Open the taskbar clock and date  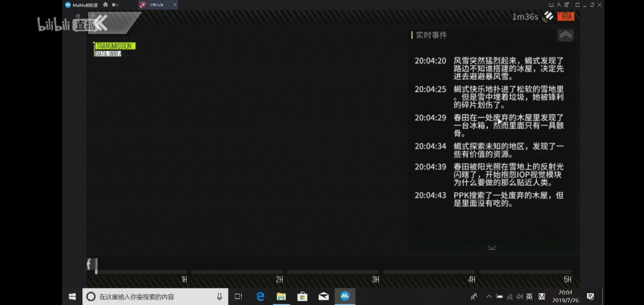[565, 296]
